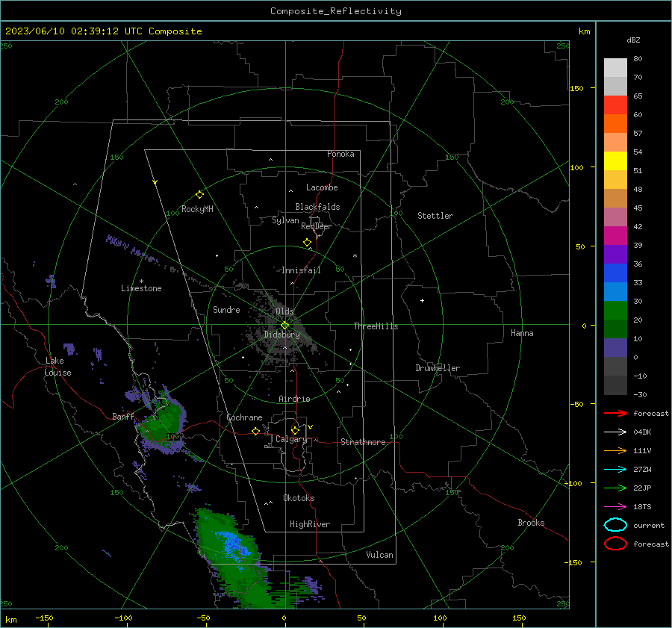Click the yellow diamond marker near Cochrane
This screenshot has height=628, width=672.
click(x=255, y=431)
